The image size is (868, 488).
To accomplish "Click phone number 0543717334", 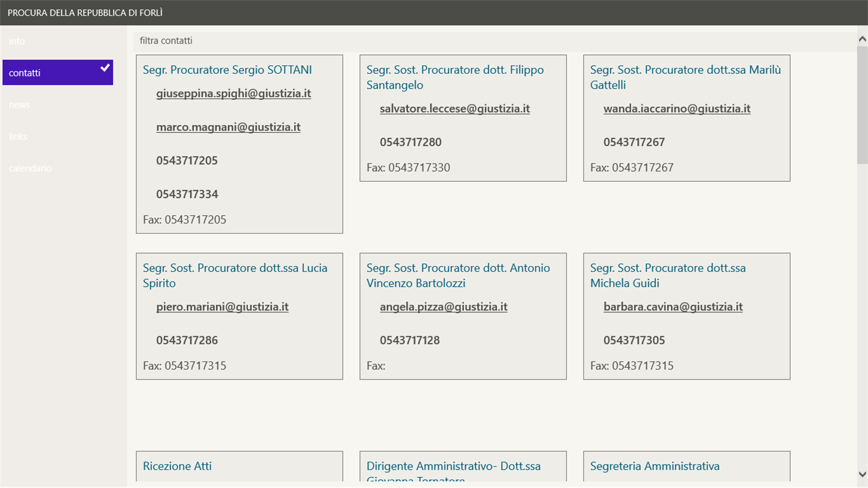I will [x=187, y=195].
